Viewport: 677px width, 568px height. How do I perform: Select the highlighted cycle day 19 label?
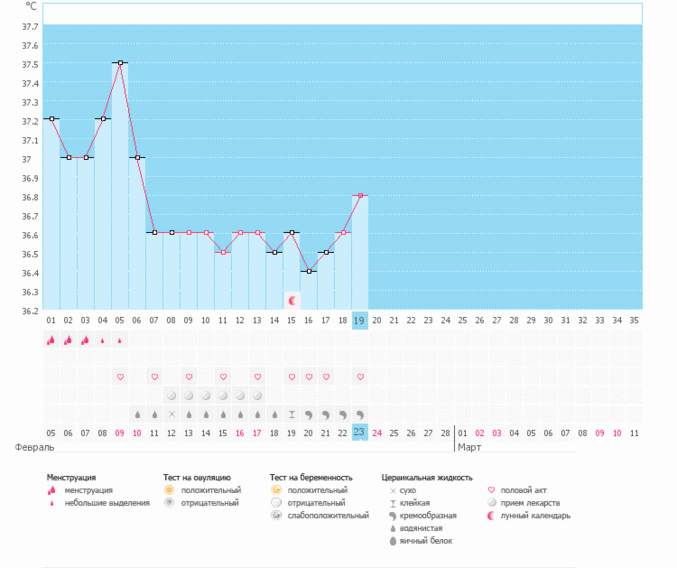(360, 320)
